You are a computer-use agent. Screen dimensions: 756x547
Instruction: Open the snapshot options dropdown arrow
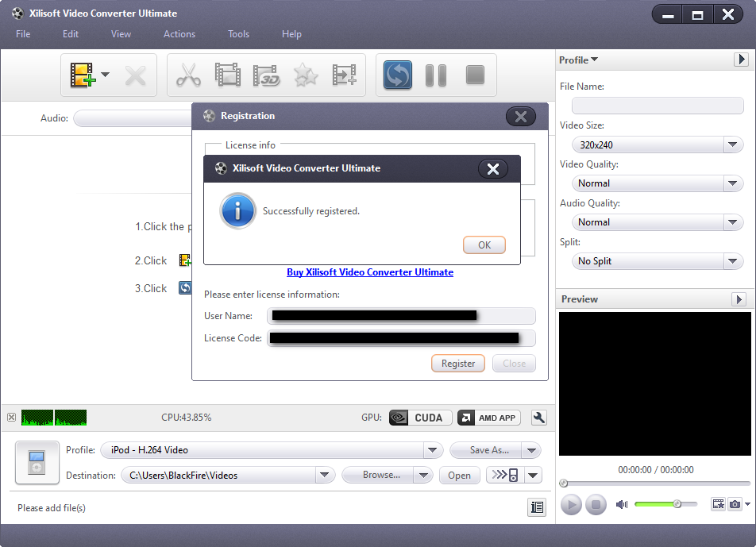pyautogui.click(x=747, y=504)
